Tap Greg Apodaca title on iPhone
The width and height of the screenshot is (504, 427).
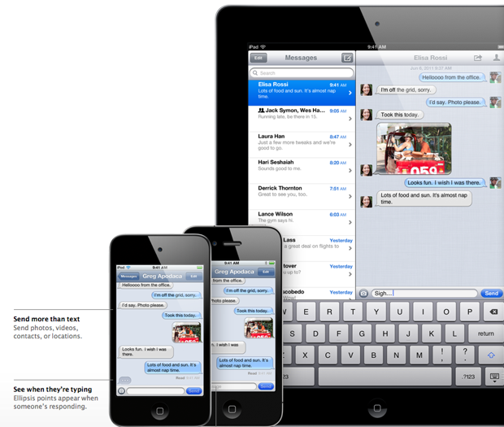click(234, 272)
